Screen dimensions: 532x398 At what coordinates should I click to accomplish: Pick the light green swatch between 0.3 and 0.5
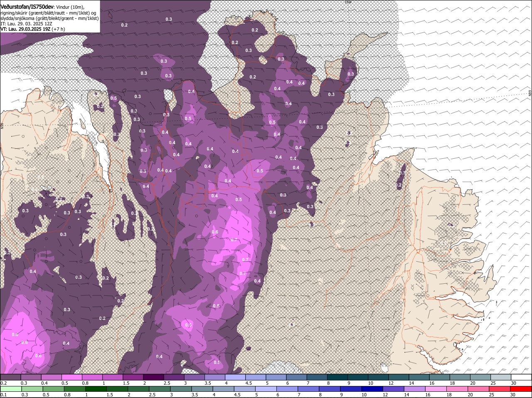pyautogui.click(x=32, y=389)
